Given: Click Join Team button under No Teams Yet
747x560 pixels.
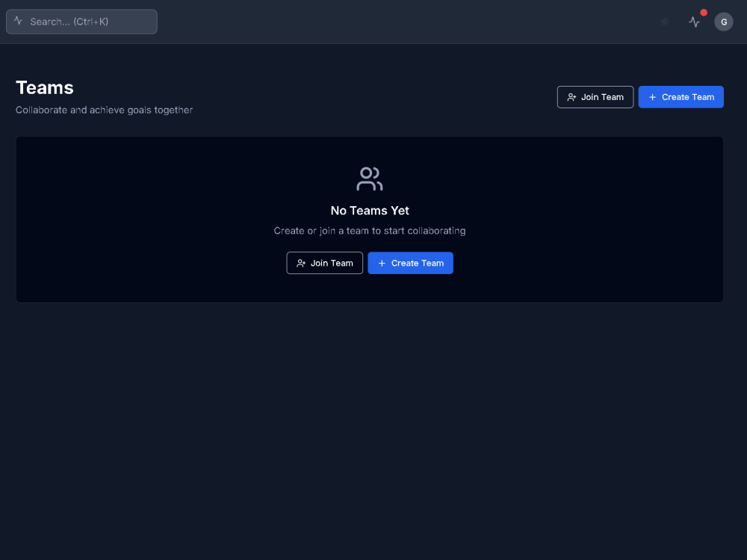Looking at the screenshot, I should click(324, 263).
